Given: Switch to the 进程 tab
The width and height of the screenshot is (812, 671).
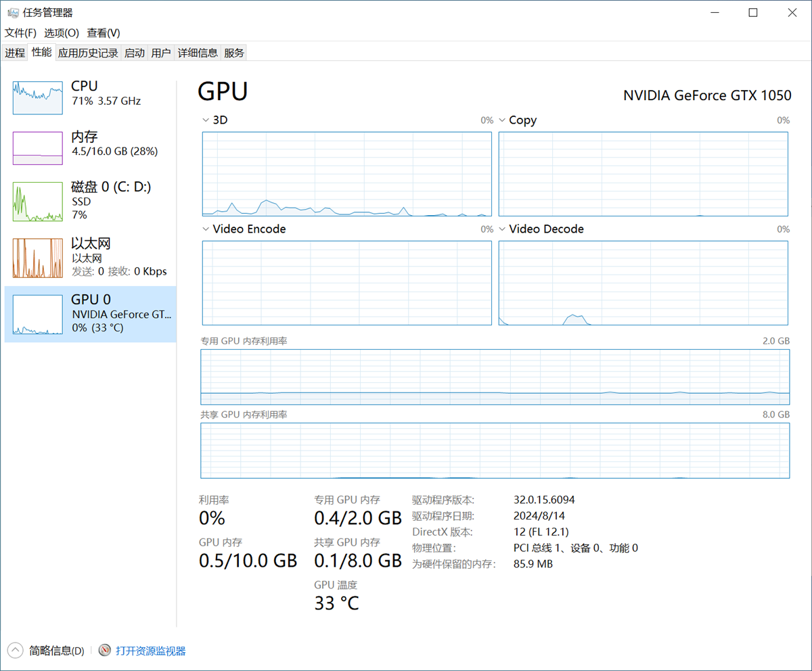Looking at the screenshot, I should point(15,53).
